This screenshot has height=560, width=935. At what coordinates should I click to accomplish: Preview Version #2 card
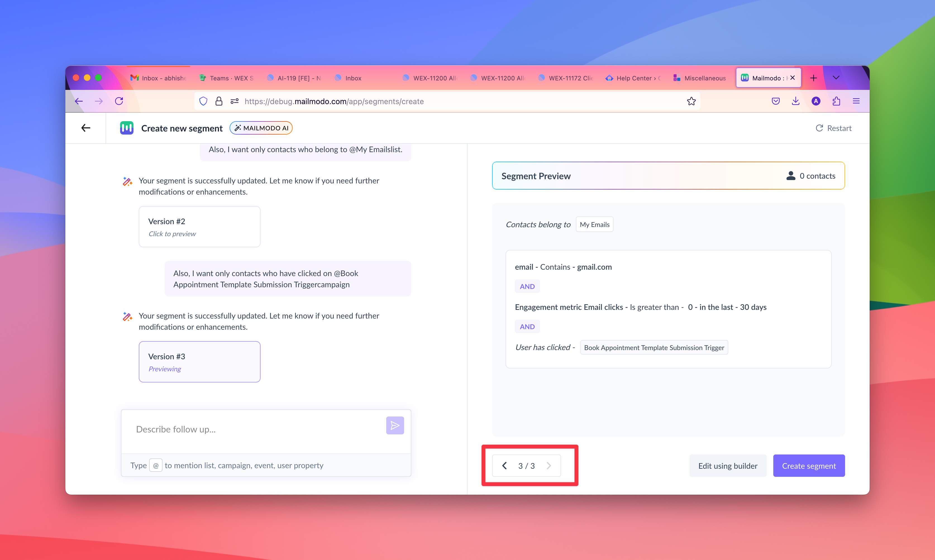(199, 227)
